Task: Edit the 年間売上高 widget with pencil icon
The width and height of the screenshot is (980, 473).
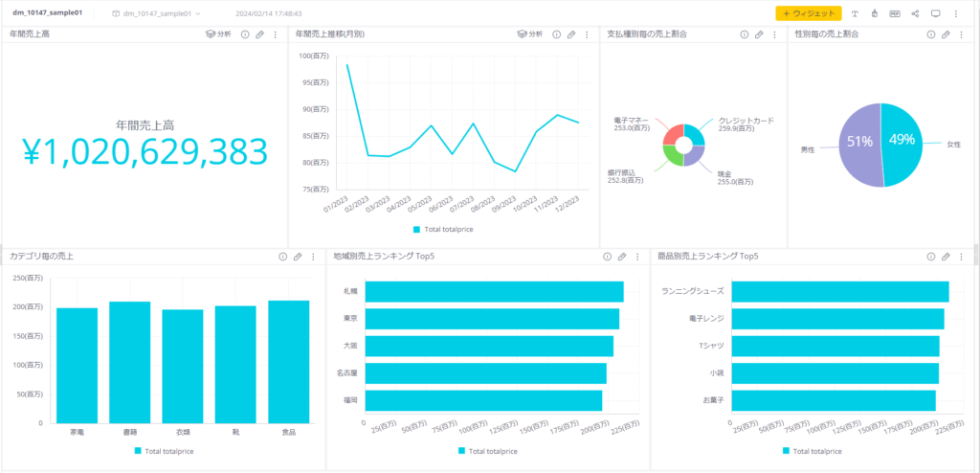Action: [x=259, y=34]
